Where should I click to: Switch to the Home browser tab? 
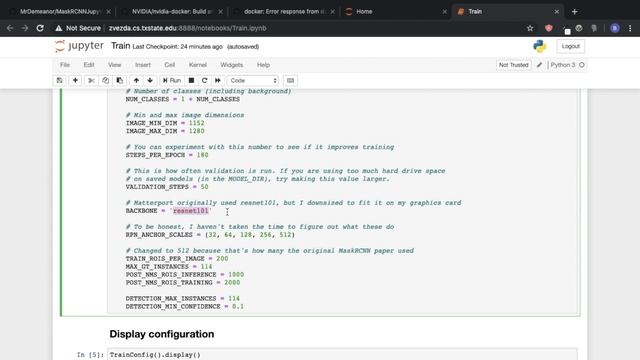click(364, 11)
